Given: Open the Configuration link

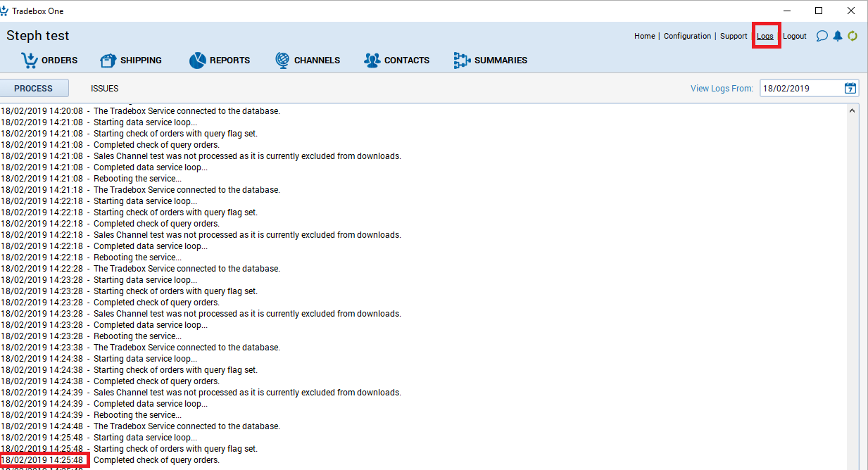Looking at the screenshot, I should (x=687, y=36).
